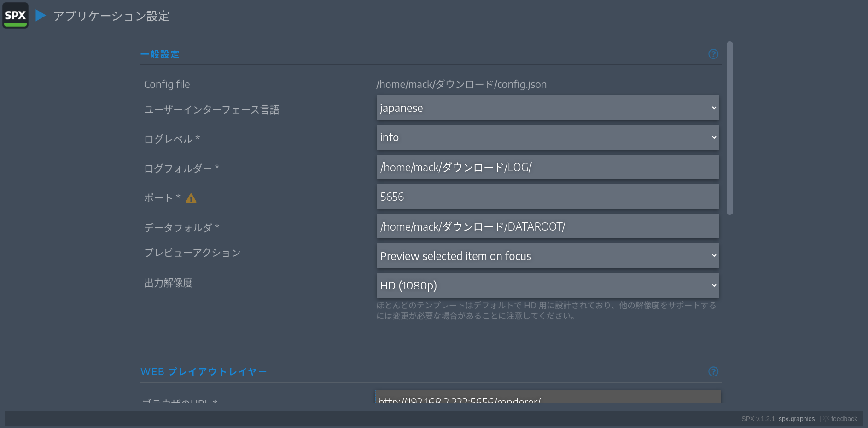Click the アプリケーション設定 page title
The image size is (868, 428).
(x=111, y=16)
